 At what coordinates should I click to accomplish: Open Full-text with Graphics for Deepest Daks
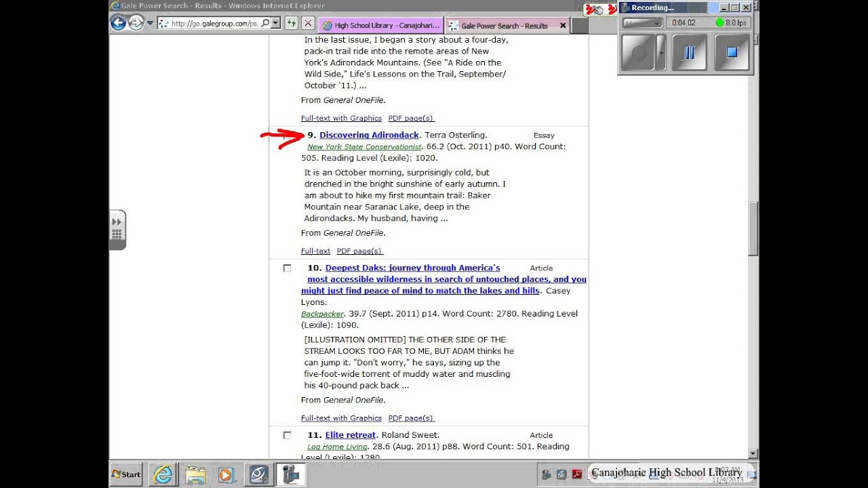tap(341, 418)
